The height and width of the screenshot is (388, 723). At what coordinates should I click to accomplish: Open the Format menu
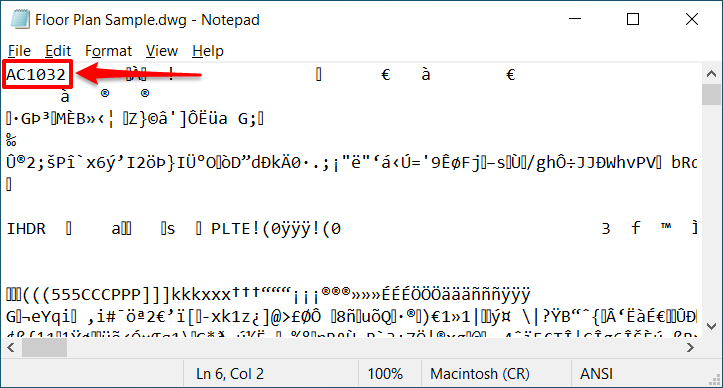pyautogui.click(x=108, y=51)
